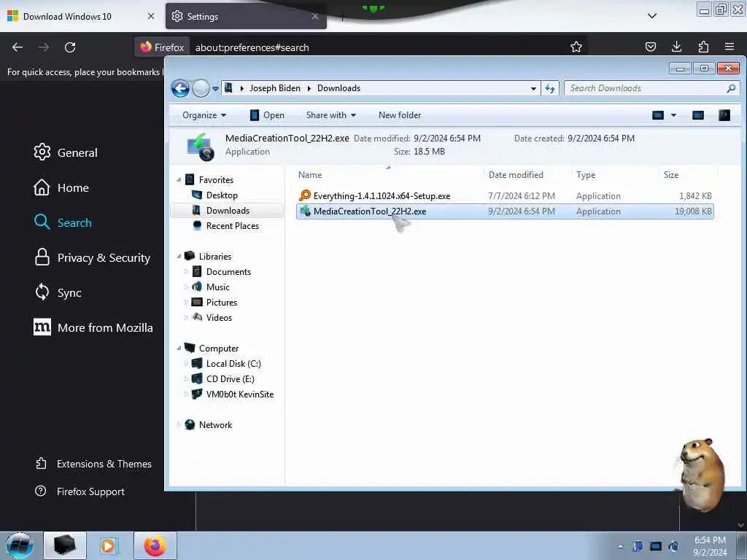747x560 pixels.
Task: Collapse the Computer tree group
Action: pos(179,348)
